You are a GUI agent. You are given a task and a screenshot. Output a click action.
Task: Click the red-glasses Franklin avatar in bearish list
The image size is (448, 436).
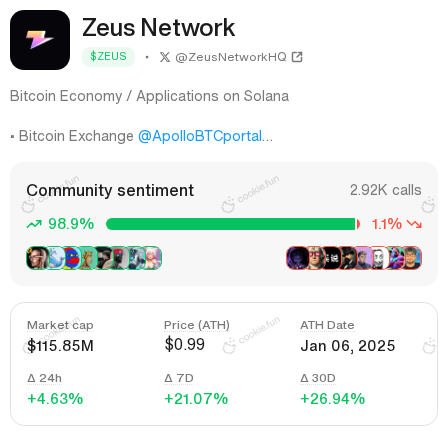[x=314, y=258]
